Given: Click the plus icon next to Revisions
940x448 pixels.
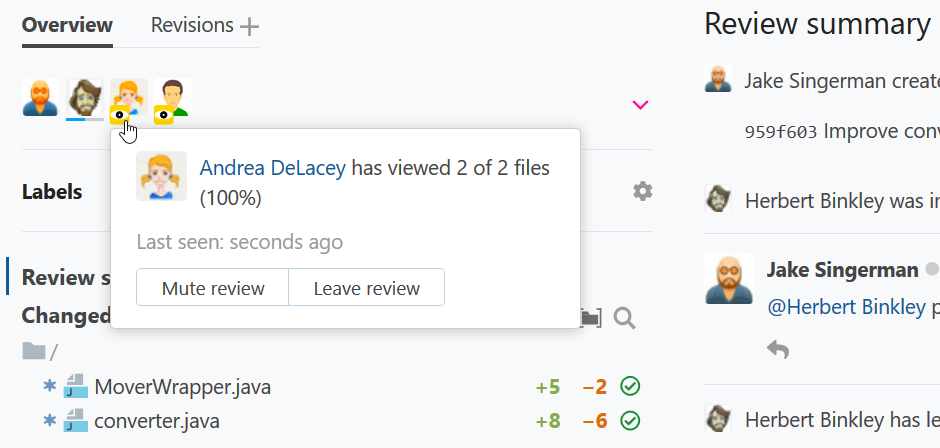Looking at the screenshot, I should (x=249, y=27).
